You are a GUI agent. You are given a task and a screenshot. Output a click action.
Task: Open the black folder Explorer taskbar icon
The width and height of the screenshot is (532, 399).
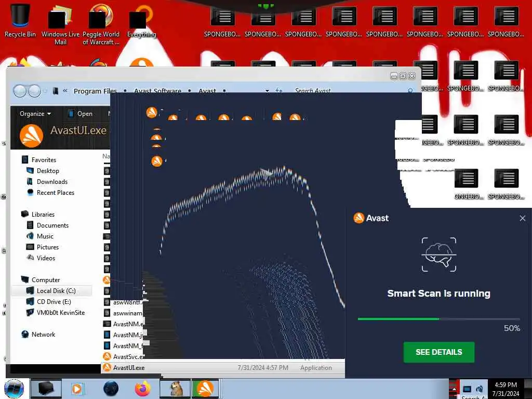[x=46, y=389]
